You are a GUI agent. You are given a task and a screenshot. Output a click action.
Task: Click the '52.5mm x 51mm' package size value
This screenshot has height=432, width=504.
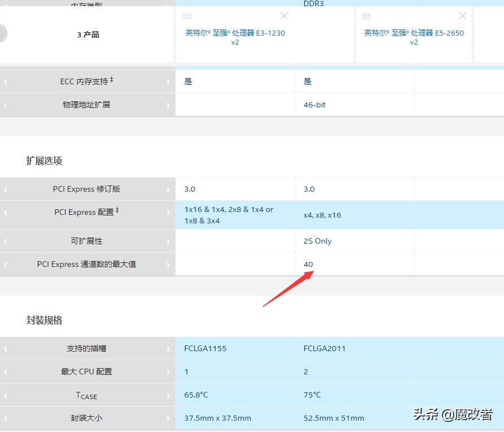[x=334, y=418]
